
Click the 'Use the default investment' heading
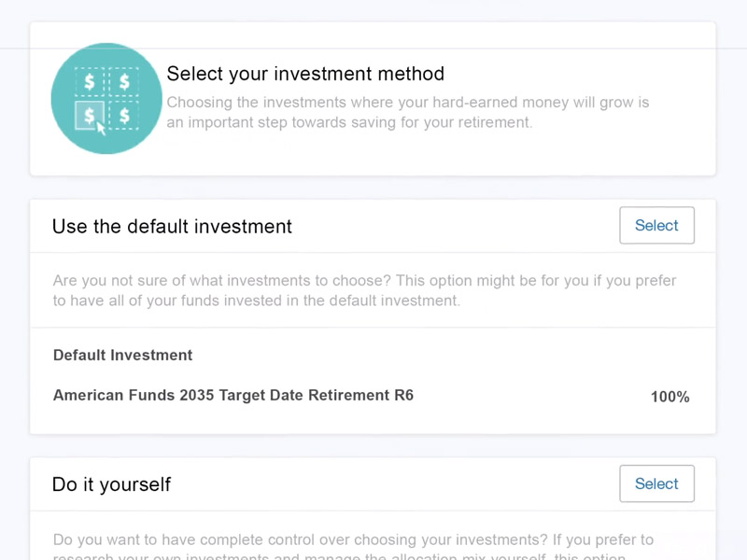[172, 226]
